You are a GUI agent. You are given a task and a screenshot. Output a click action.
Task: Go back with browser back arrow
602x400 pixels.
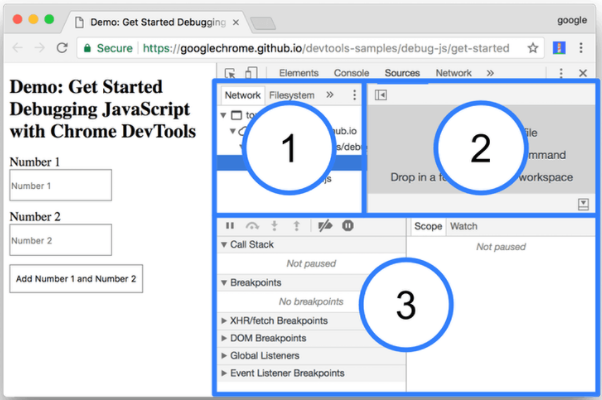(18, 48)
